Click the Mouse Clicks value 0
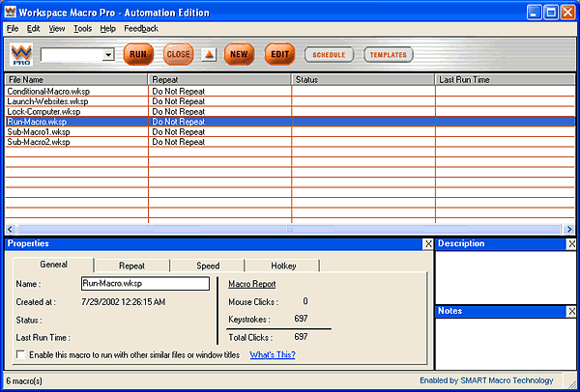Viewport: 580px width, 392px height. 305,301
